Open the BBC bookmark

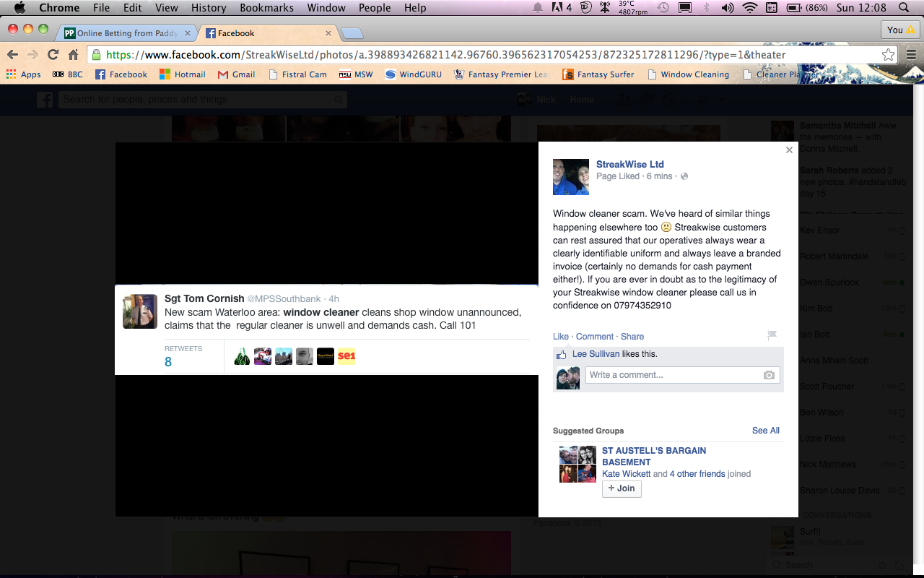coord(68,74)
